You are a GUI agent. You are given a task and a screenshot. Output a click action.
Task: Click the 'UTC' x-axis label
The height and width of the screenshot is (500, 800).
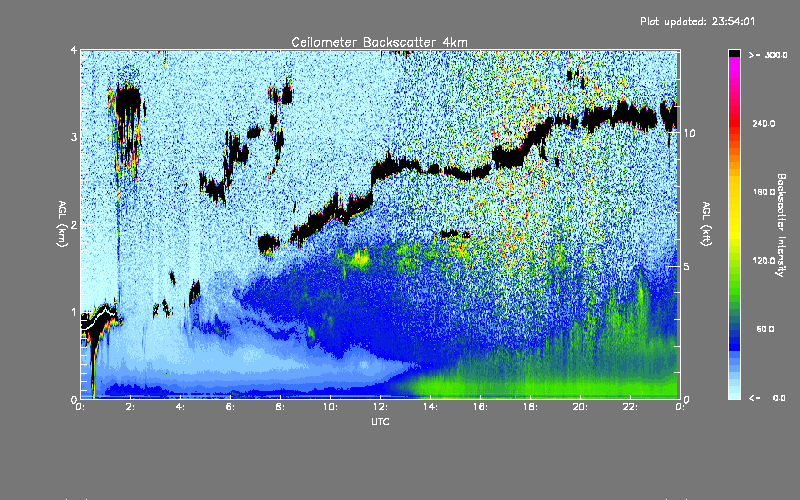[x=380, y=421]
